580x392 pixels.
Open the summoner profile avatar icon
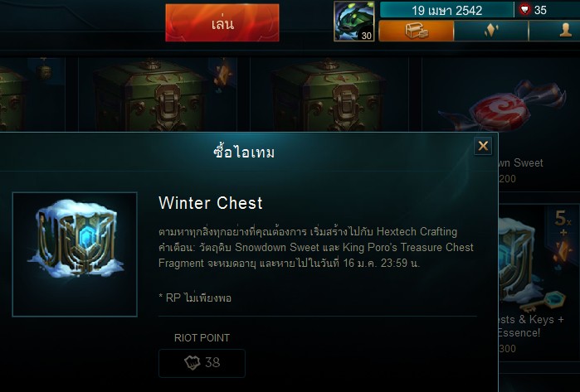(354, 21)
